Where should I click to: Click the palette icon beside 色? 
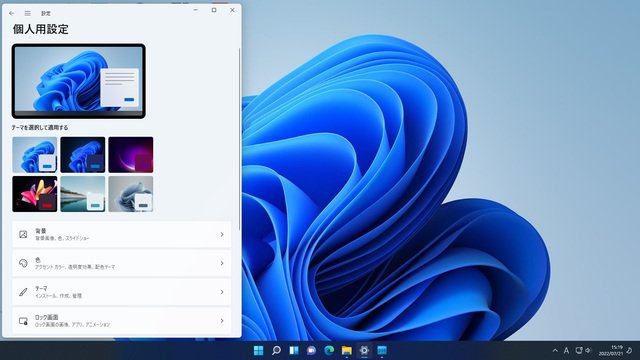point(23,263)
